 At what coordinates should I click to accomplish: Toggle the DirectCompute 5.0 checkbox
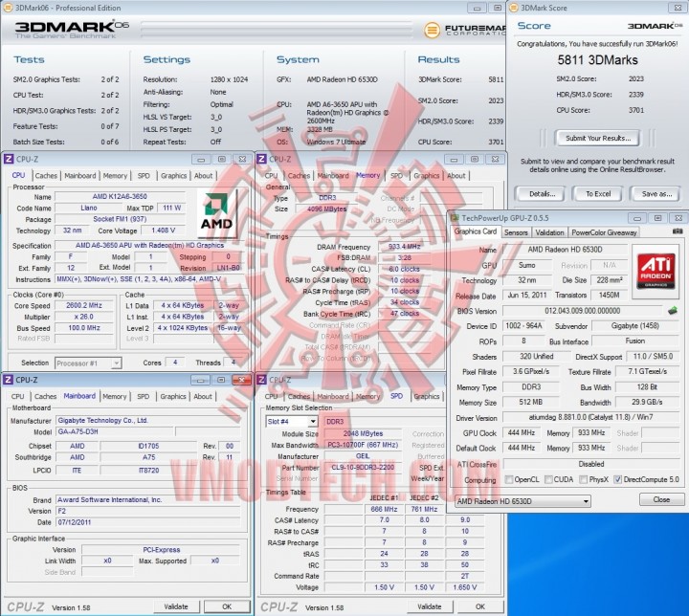click(x=618, y=479)
